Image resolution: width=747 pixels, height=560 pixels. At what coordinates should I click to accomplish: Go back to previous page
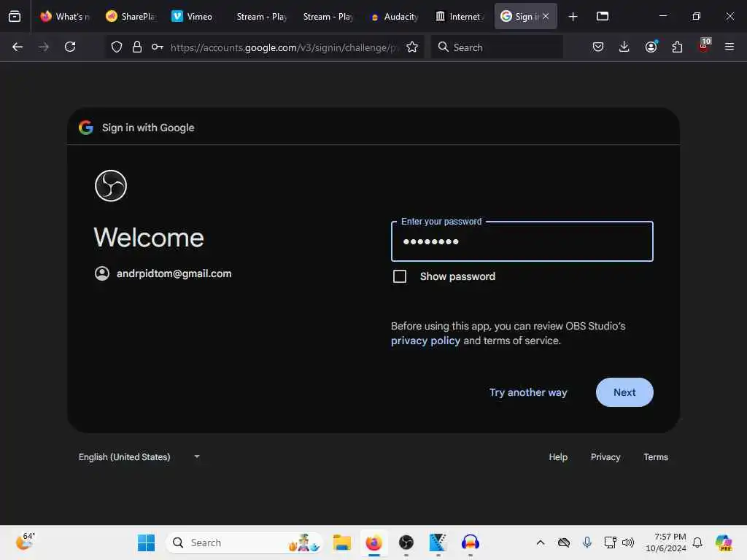coord(18,47)
